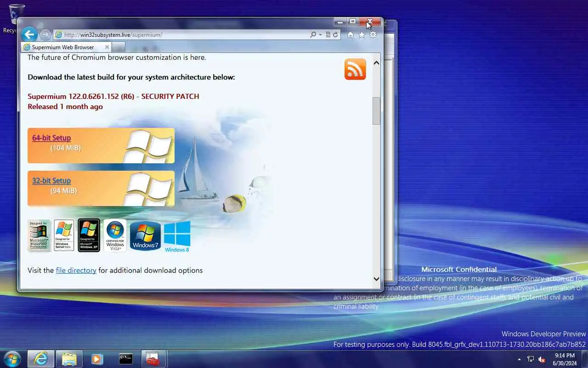
Task: Minimize the Internet Explorer window
Action: [340, 22]
